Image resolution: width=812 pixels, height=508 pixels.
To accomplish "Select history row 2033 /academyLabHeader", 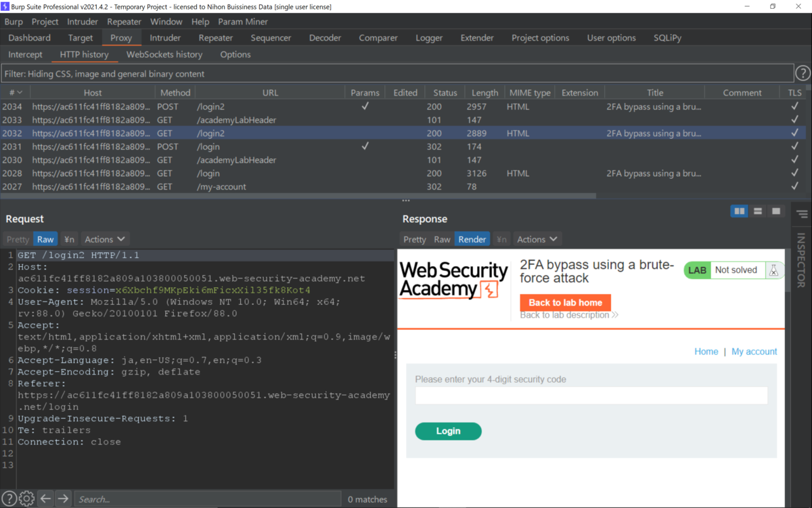I will click(x=403, y=120).
